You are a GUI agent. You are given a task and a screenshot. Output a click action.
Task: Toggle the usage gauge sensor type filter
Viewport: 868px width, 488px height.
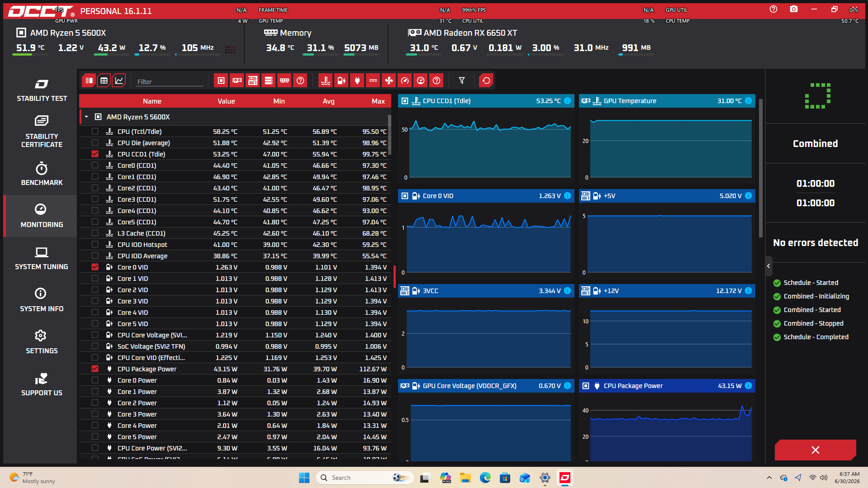tap(421, 81)
